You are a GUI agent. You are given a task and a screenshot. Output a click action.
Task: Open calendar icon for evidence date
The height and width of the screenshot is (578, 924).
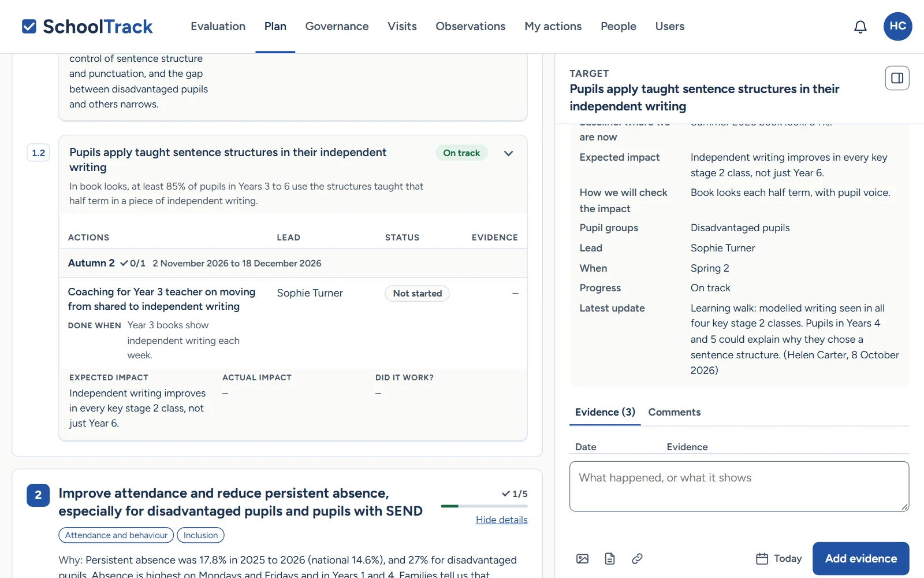(x=762, y=558)
